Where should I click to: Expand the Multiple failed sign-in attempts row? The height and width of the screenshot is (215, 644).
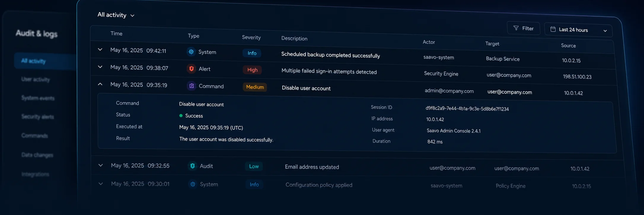tap(100, 67)
